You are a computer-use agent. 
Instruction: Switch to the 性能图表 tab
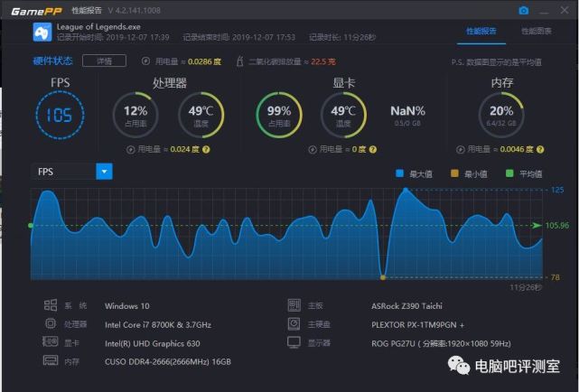point(537,31)
